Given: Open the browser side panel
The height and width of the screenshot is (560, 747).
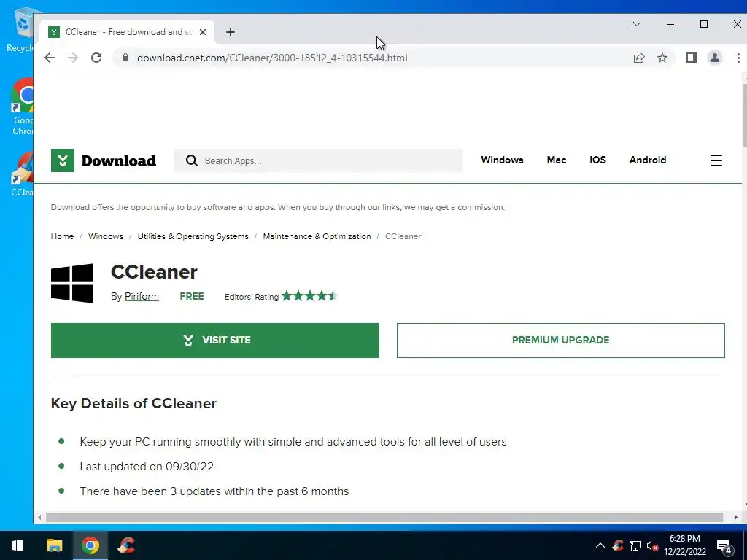Looking at the screenshot, I should (692, 58).
